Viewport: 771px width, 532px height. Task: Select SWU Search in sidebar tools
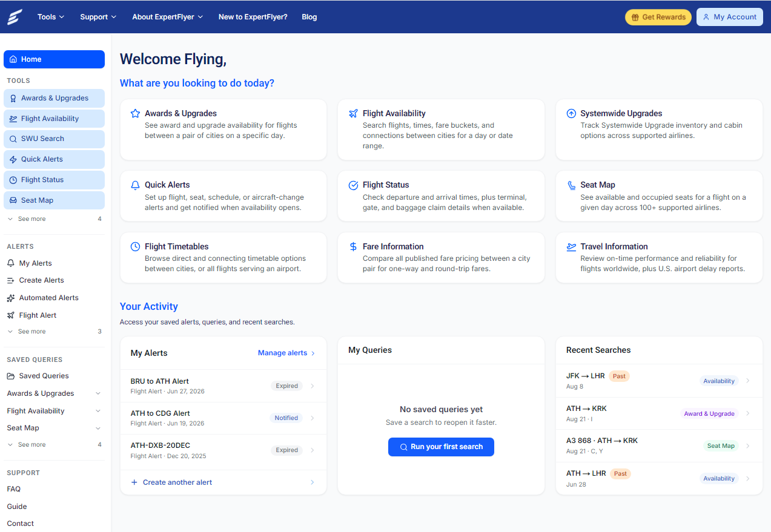click(54, 139)
